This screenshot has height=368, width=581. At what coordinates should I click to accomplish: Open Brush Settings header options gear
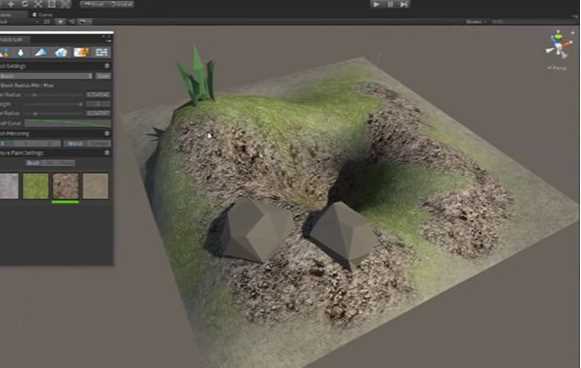[x=107, y=66]
